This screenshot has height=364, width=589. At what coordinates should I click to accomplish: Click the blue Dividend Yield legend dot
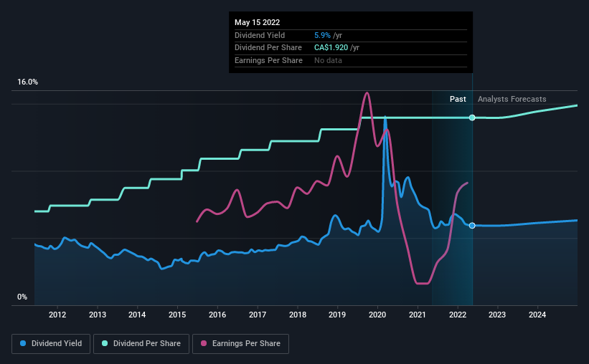pos(23,343)
